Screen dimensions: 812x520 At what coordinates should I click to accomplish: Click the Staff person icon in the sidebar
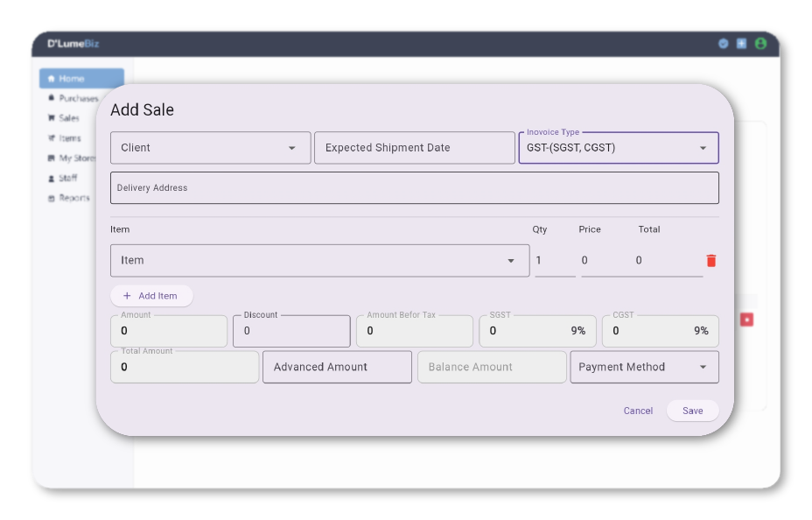click(52, 178)
